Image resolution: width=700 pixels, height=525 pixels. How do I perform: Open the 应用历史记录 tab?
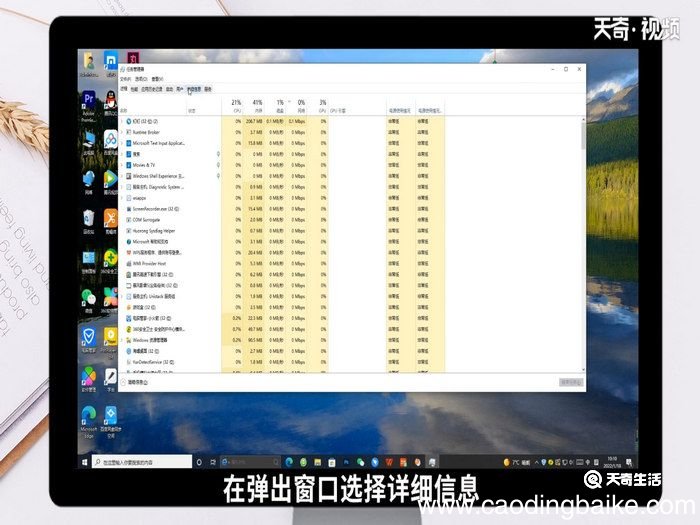coord(152,89)
